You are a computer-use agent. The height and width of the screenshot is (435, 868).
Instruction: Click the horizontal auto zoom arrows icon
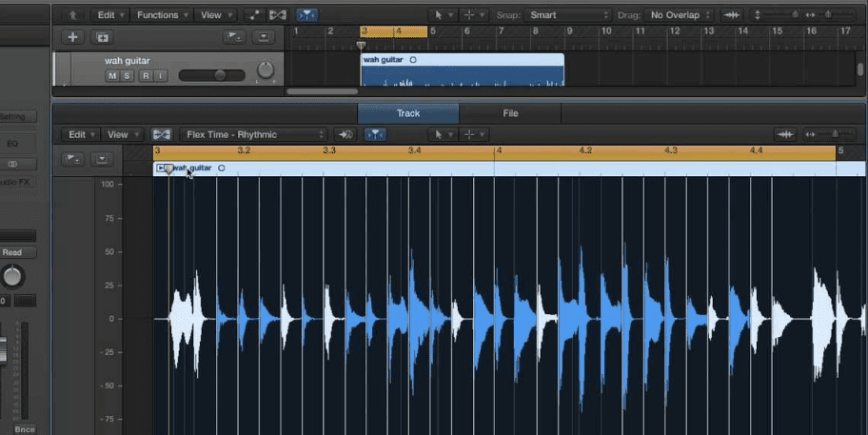[809, 15]
